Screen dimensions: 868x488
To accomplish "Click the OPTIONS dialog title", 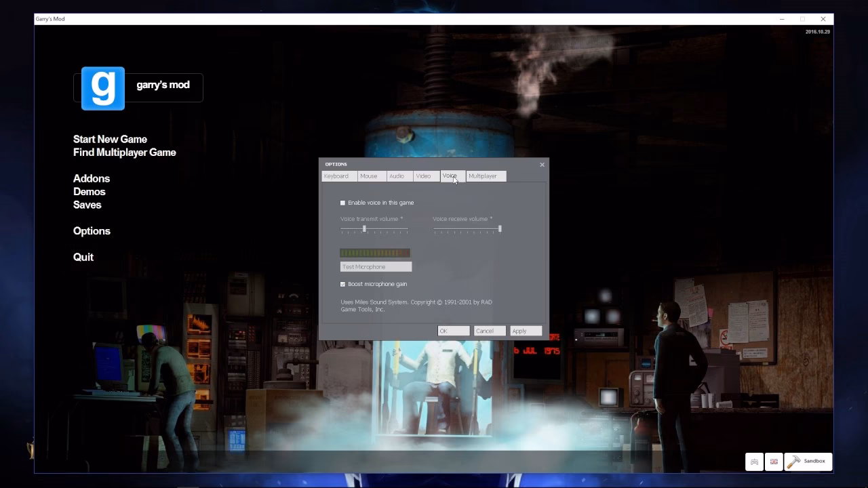I will tap(336, 164).
